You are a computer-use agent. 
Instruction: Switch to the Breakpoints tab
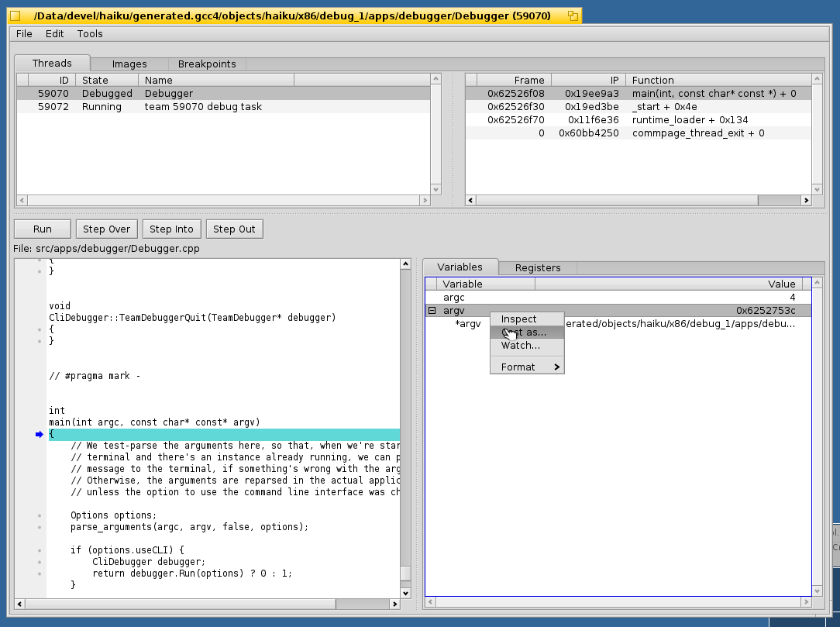coord(207,64)
